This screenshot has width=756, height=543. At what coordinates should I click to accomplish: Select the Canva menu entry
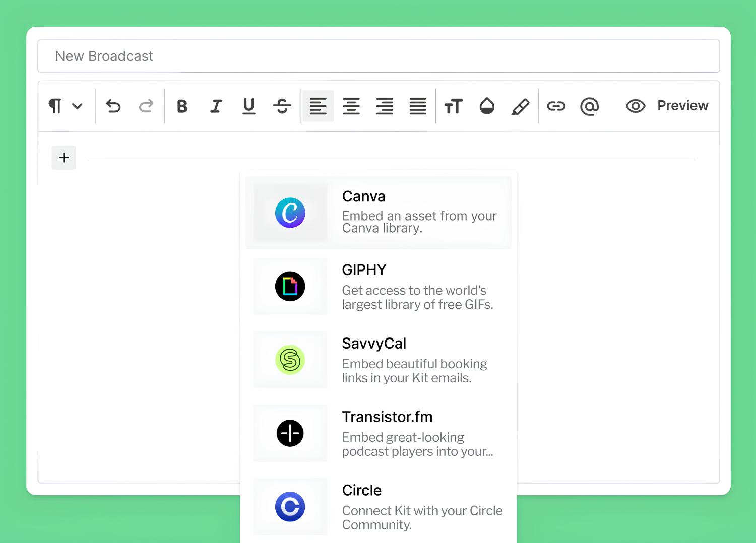coord(379,213)
